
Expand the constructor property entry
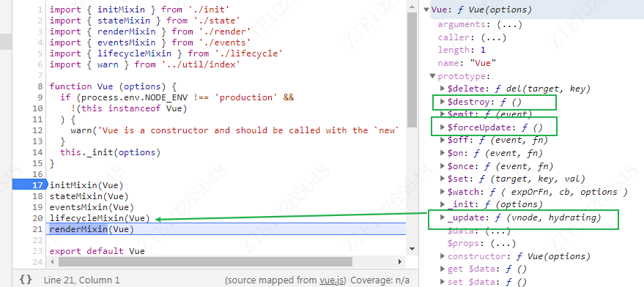(443, 256)
